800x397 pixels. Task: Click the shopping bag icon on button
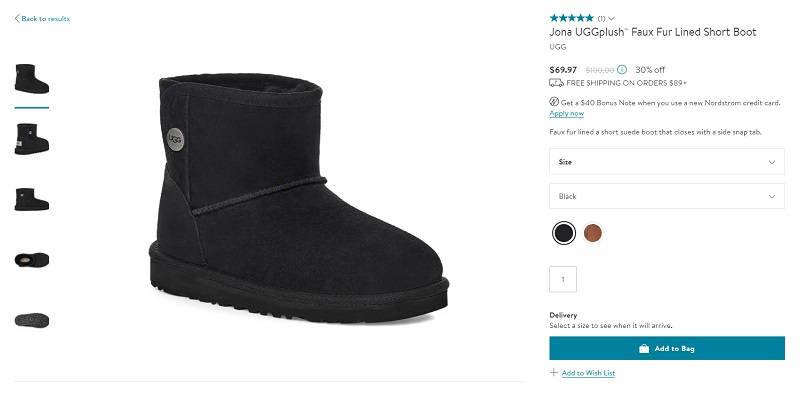644,349
